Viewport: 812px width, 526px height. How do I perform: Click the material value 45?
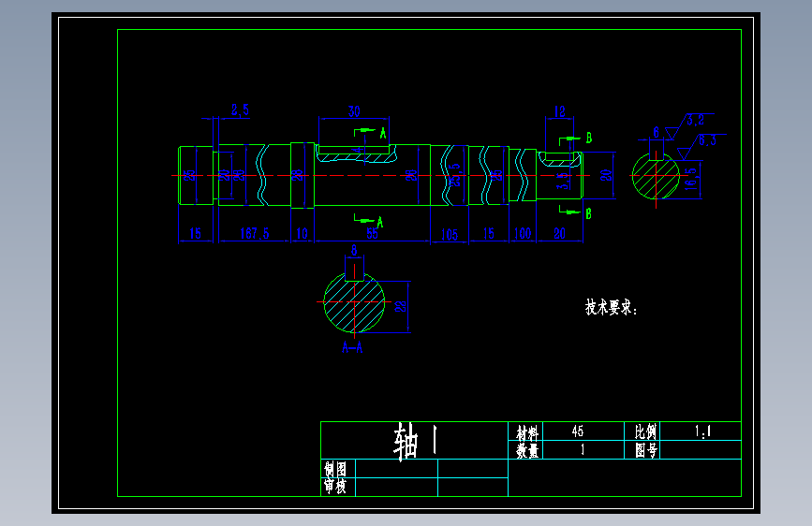tap(578, 431)
